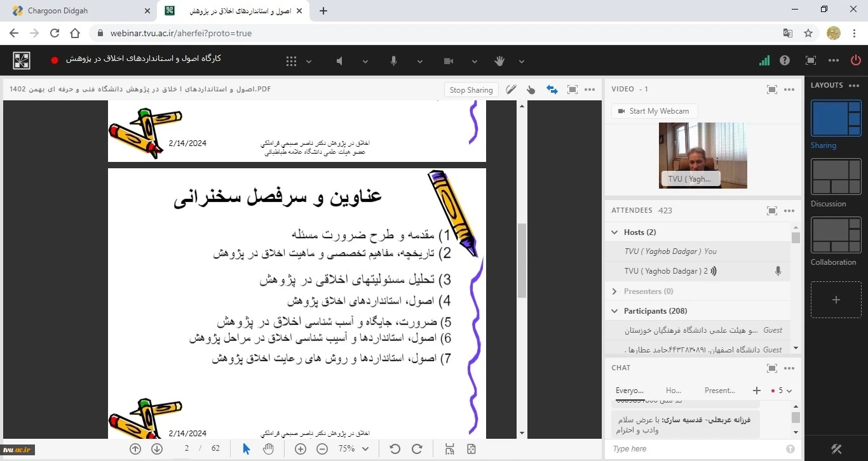Viewport: 868px width, 461px height.
Task: Collapse the Hosts (2) group
Action: pos(614,232)
